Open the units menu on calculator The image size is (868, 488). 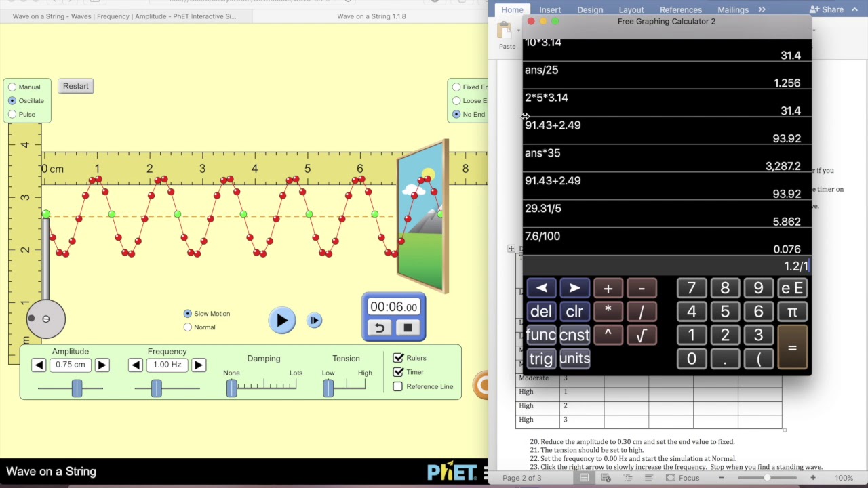click(x=574, y=359)
